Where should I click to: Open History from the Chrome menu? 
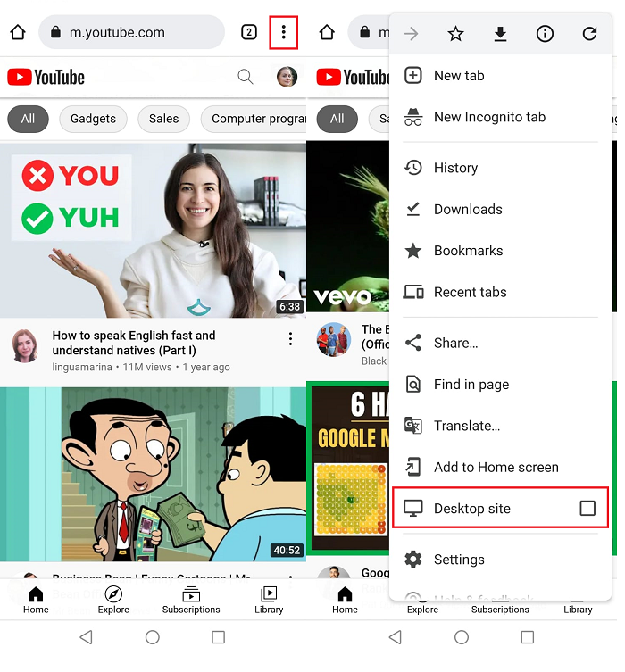[x=500, y=168]
